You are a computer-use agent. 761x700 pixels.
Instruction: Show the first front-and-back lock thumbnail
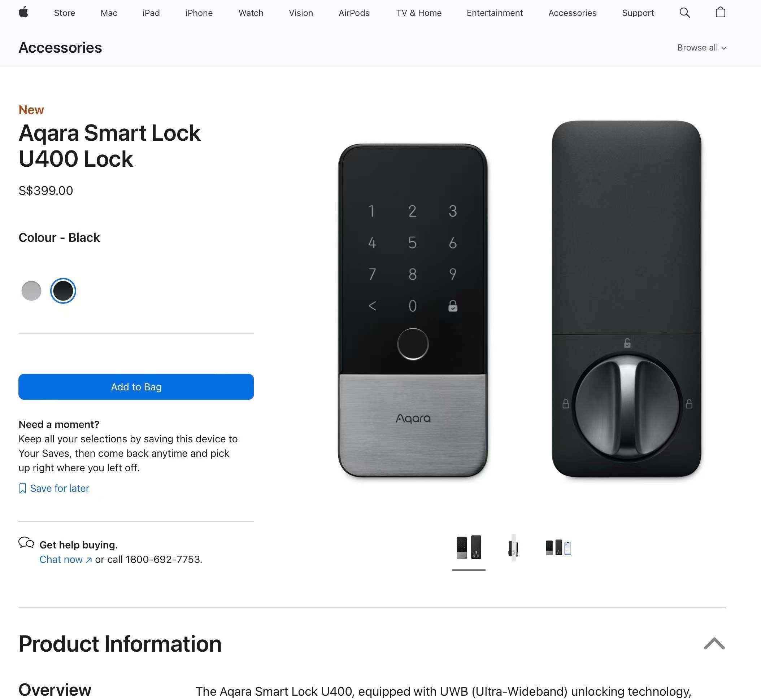pyautogui.click(x=469, y=547)
